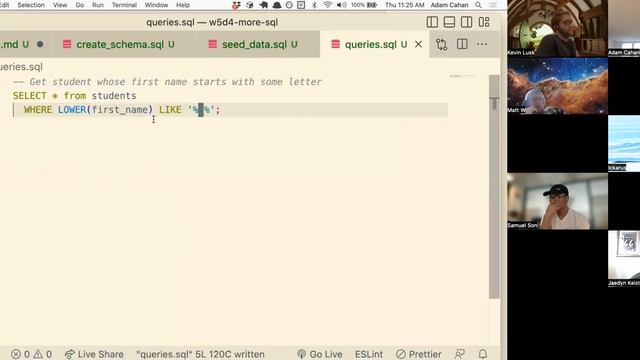Click the LIKE keyword in the query
This screenshot has width=640, height=360.
[x=170, y=110]
